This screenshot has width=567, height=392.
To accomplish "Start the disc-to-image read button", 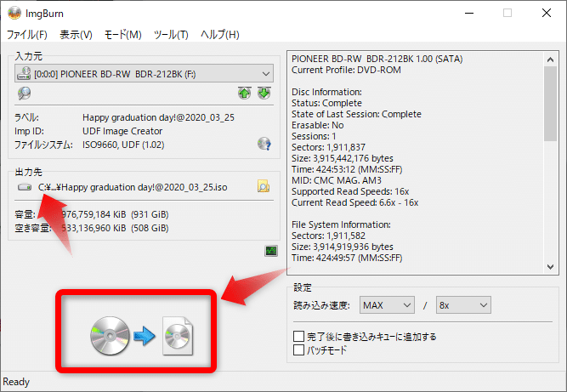I will coord(141,336).
